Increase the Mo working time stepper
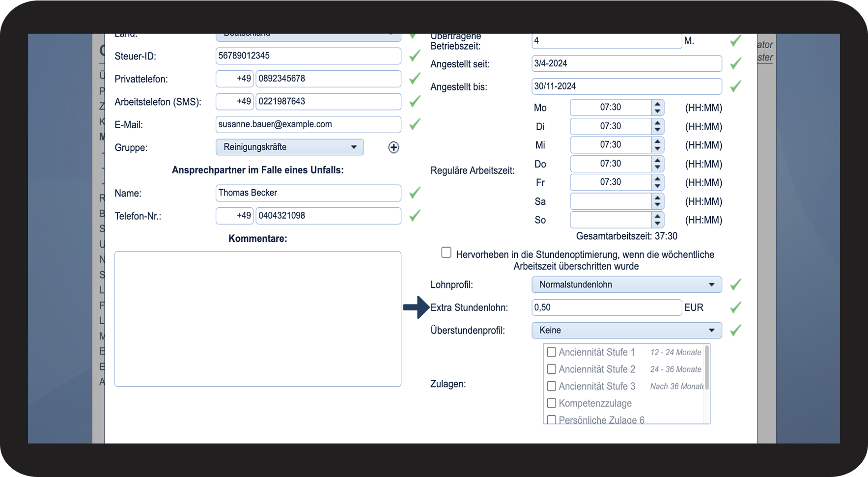 657,104
